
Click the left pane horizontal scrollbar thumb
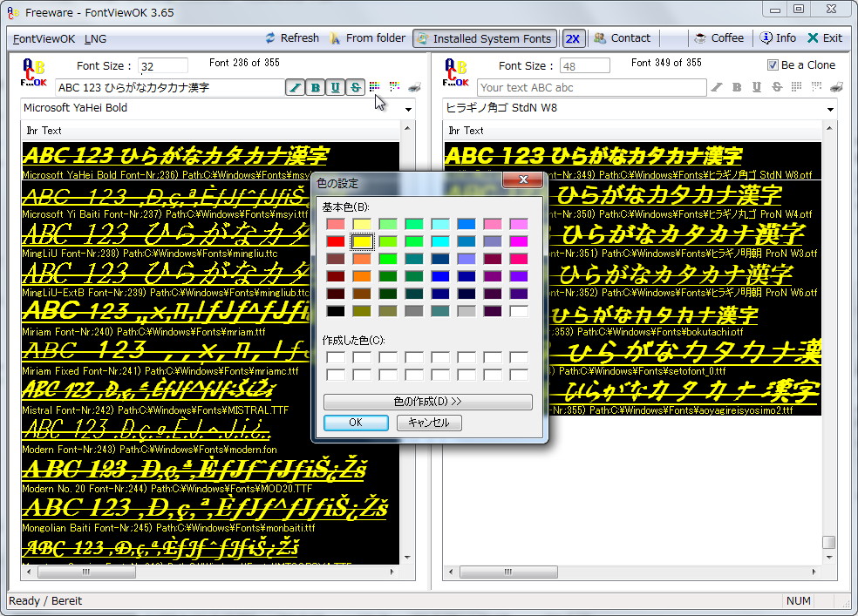click(x=86, y=572)
